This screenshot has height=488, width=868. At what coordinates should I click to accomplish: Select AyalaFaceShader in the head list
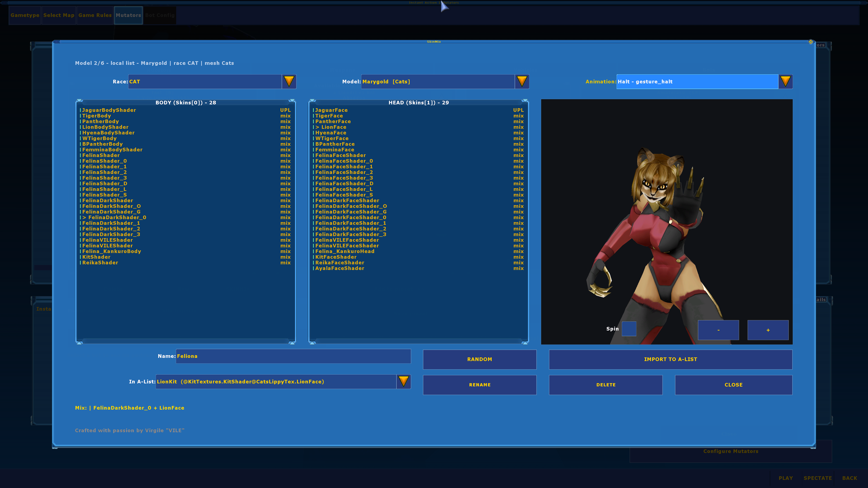(418, 268)
